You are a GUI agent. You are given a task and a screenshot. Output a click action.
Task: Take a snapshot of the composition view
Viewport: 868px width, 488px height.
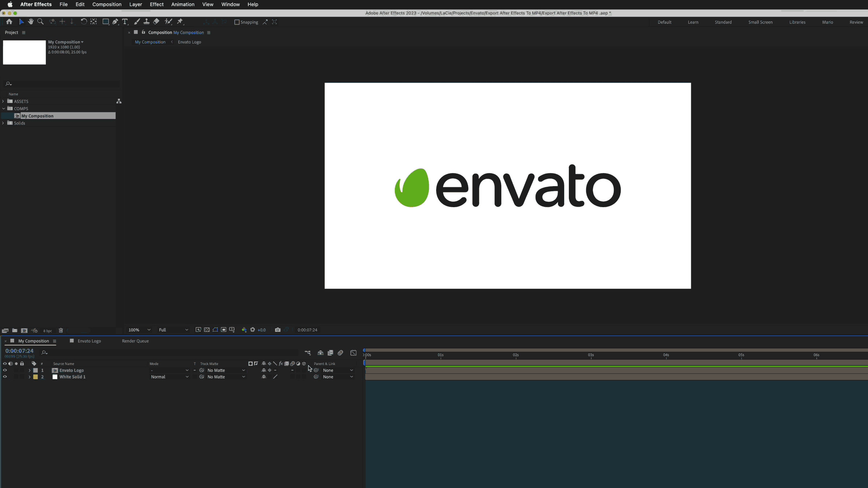click(x=277, y=330)
